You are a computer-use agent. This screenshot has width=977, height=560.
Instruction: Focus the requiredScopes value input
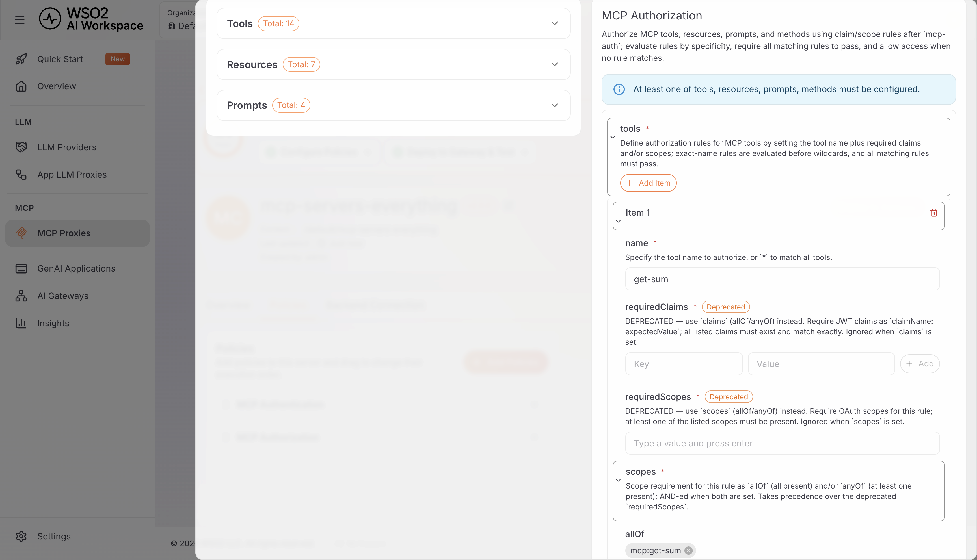[782, 443]
